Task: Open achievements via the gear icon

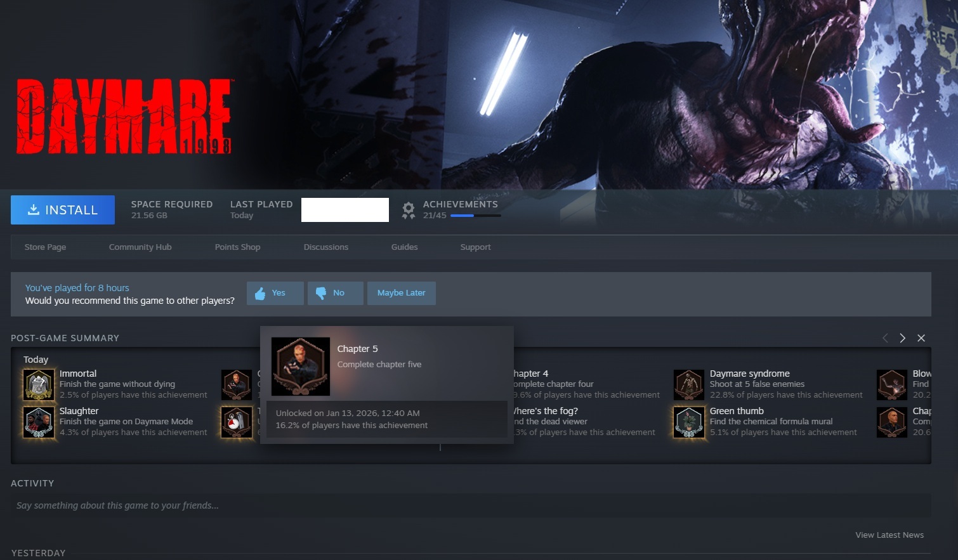Action: [x=409, y=210]
